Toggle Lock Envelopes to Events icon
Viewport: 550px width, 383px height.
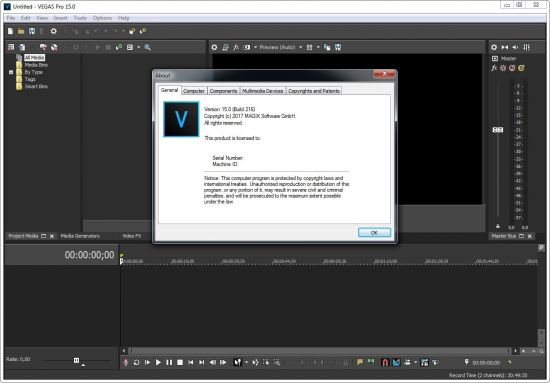pos(424,362)
